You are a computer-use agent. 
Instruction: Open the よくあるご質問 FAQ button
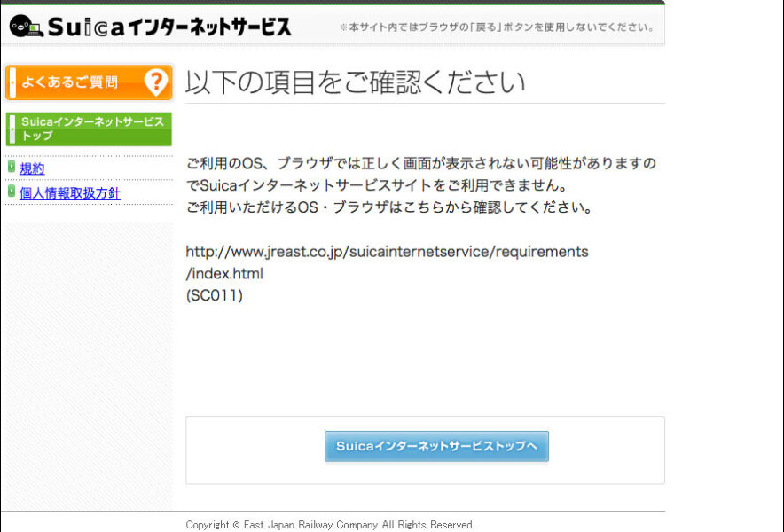pos(89,82)
